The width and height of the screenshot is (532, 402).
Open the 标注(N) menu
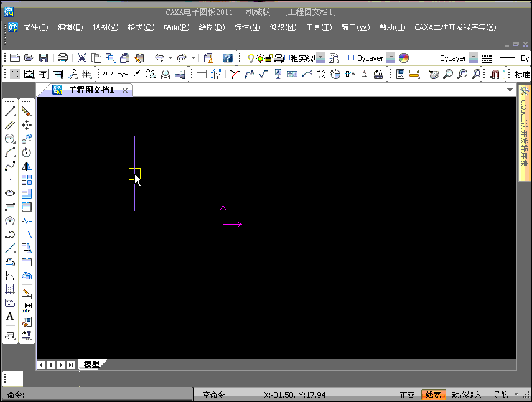point(247,27)
